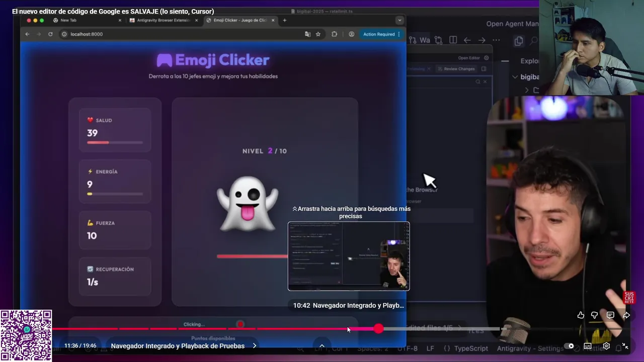Reload the localhost page
Screen dimensions: 644x362
pyautogui.click(x=50, y=34)
